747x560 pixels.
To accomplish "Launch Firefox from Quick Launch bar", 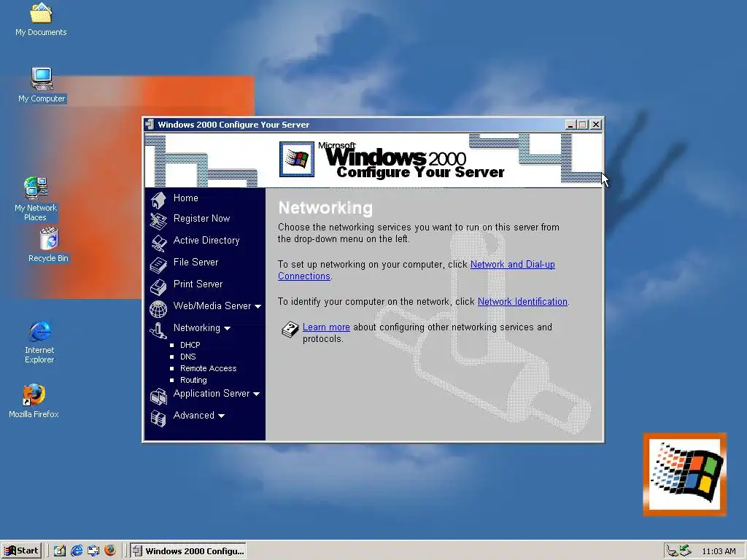I will click(110, 551).
